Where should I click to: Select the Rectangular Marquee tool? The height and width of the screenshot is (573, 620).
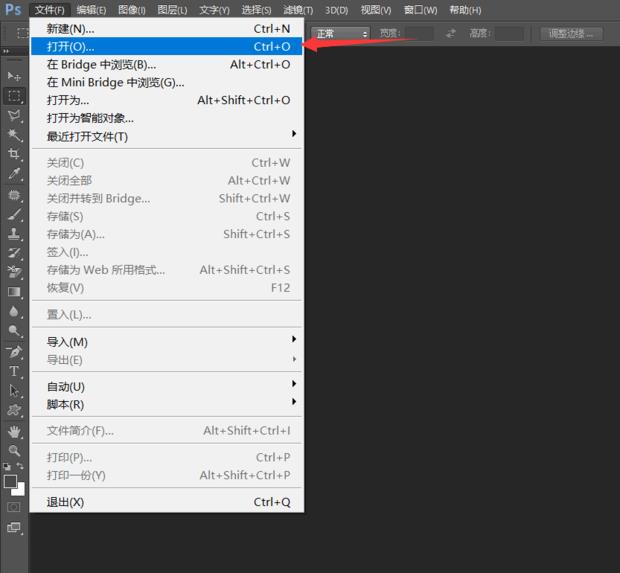click(14, 96)
